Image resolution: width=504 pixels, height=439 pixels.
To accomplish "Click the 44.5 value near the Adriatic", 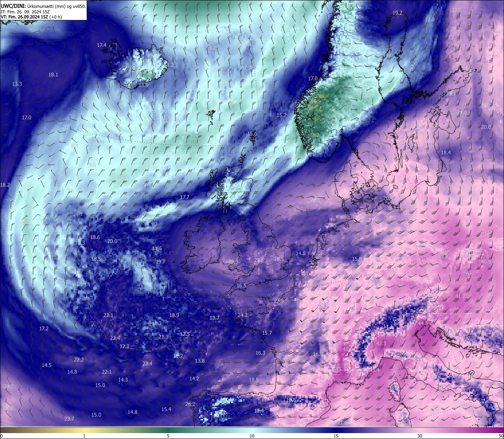I will pos(423,324).
